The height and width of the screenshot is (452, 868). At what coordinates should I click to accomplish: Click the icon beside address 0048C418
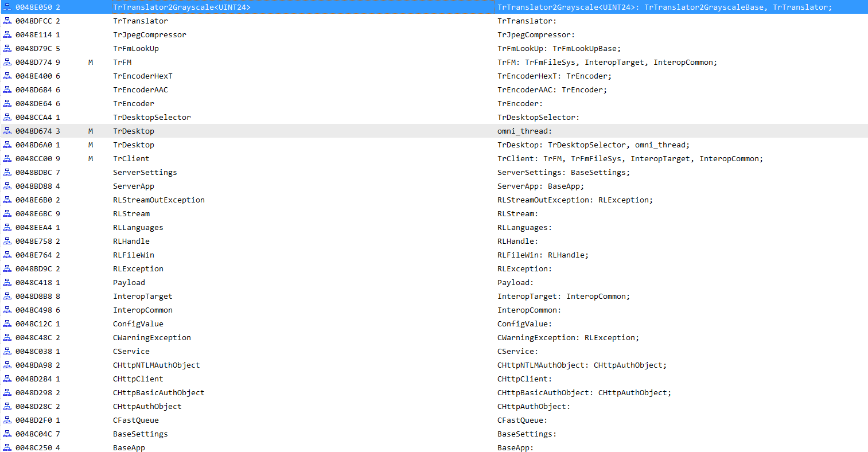tap(7, 282)
